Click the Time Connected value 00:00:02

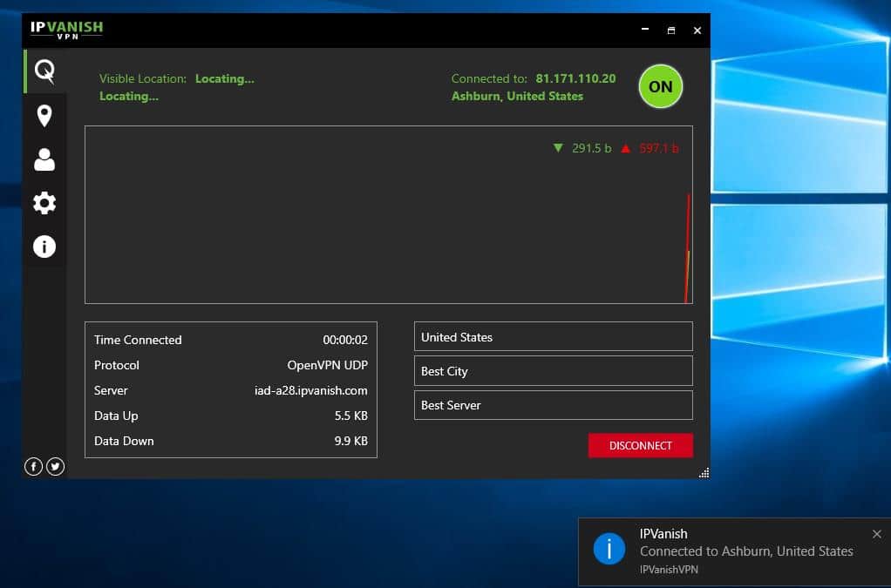click(x=345, y=340)
